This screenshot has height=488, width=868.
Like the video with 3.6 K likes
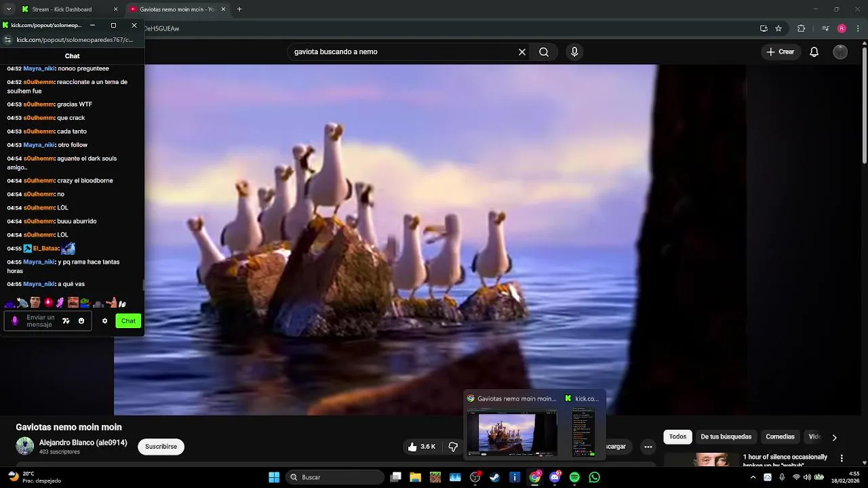click(x=421, y=447)
